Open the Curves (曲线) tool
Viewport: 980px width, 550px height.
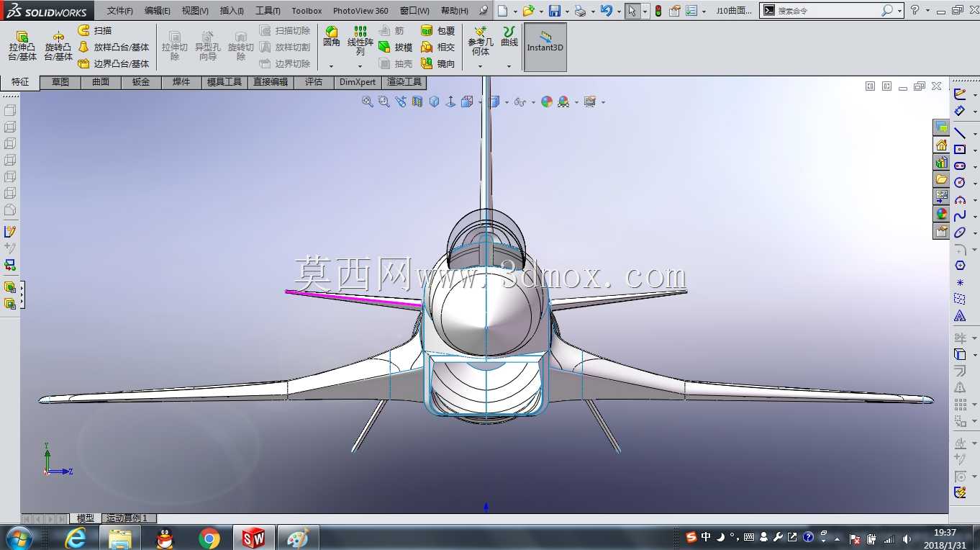tap(509, 37)
